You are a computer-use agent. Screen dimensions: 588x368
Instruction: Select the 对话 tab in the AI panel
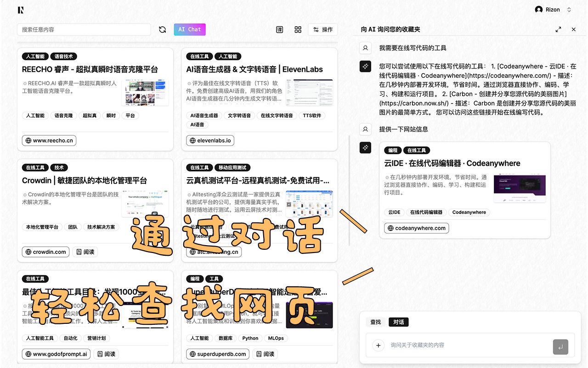(x=398, y=322)
